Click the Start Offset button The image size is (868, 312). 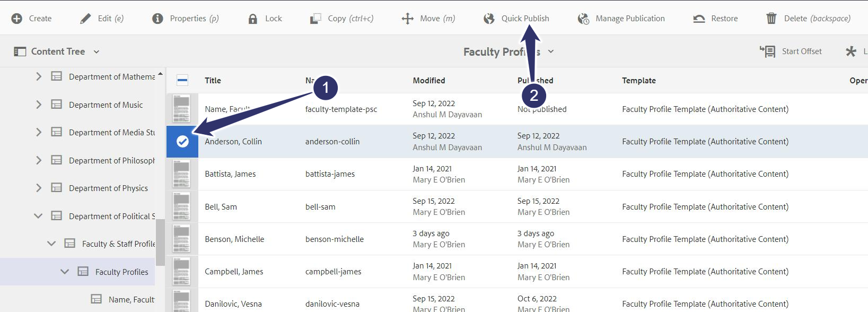click(x=791, y=51)
